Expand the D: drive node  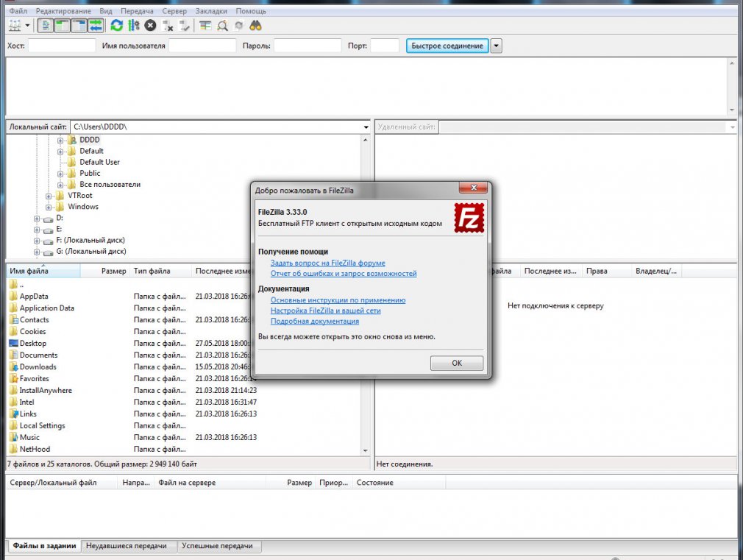[x=37, y=219]
